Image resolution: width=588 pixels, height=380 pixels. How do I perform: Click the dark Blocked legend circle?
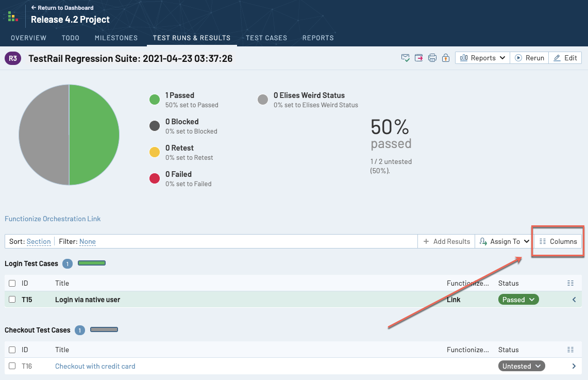[155, 126]
